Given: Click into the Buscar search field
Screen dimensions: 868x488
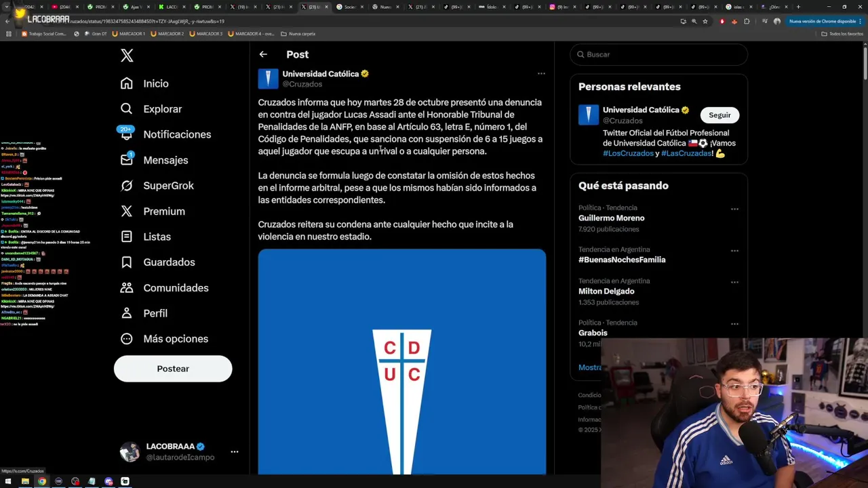Looking at the screenshot, I should point(658,54).
